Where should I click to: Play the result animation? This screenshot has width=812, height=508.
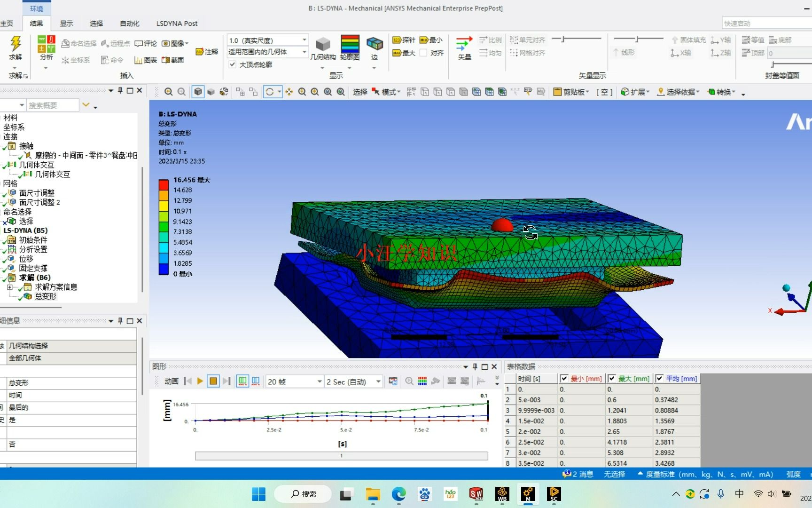[200, 381]
